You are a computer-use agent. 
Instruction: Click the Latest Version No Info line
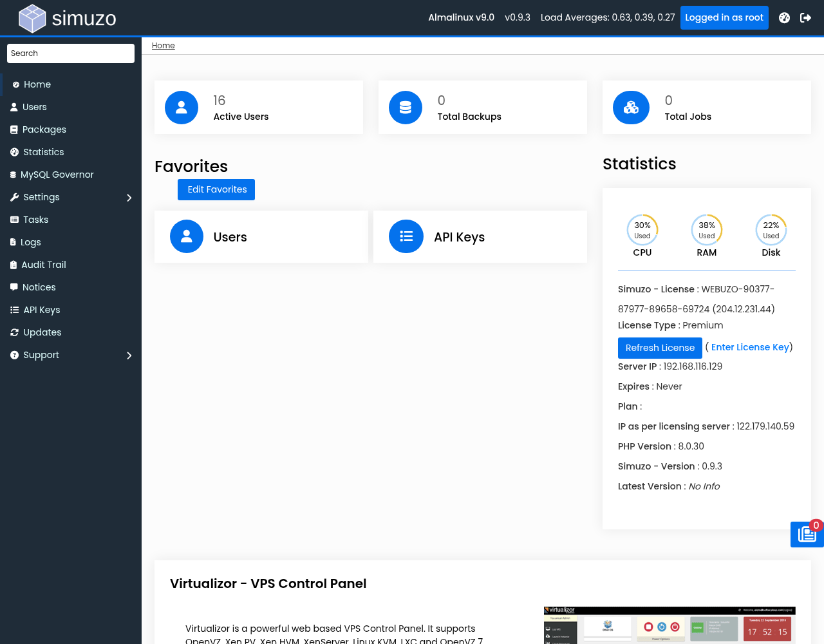pos(669,486)
